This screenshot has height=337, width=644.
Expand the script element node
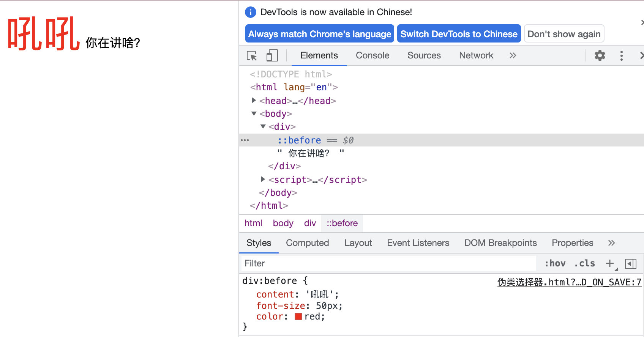[x=263, y=179]
